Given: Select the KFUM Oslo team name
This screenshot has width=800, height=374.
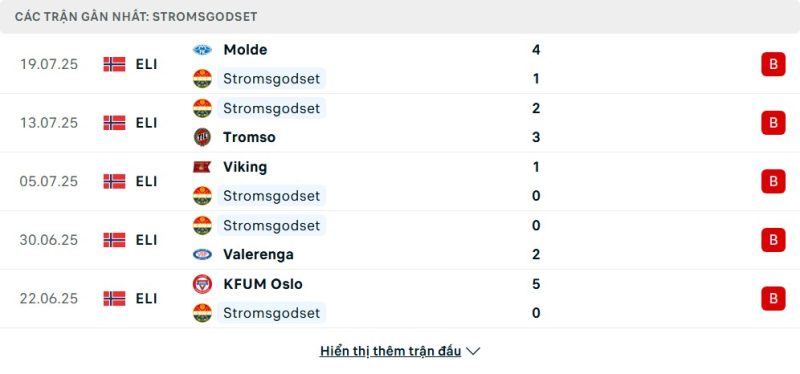Looking at the screenshot, I should [263, 284].
